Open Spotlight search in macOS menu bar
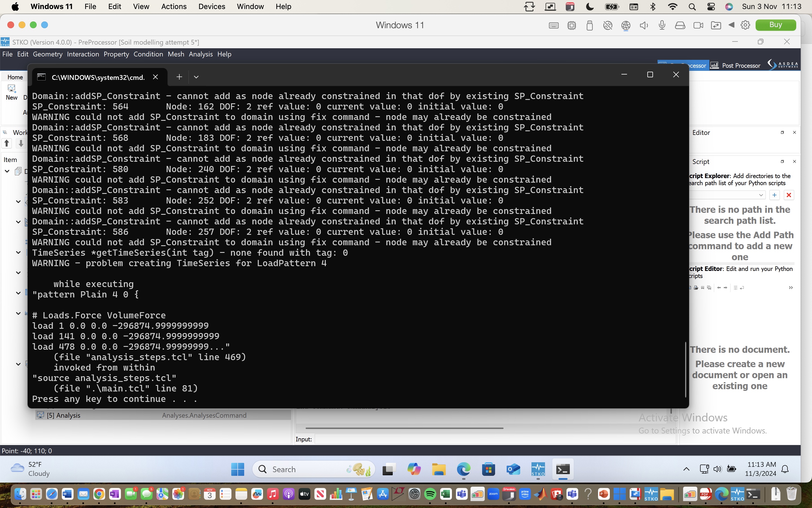This screenshot has width=812, height=508. tap(692, 6)
